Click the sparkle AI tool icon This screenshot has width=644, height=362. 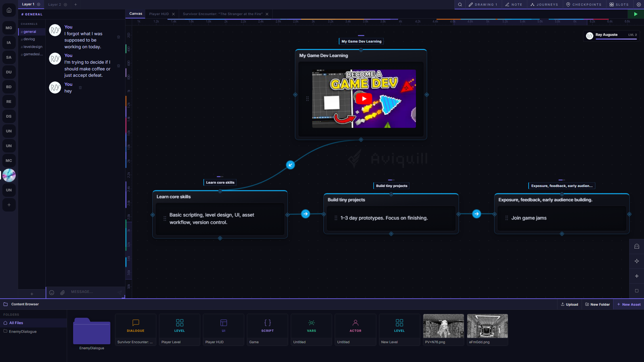click(637, 261)
